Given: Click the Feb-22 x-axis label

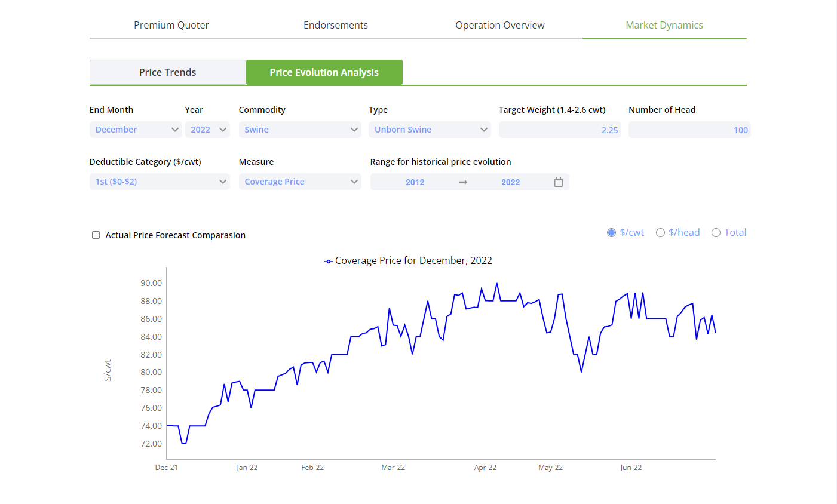Looking at the screenshot, I should tap(312, 468).
